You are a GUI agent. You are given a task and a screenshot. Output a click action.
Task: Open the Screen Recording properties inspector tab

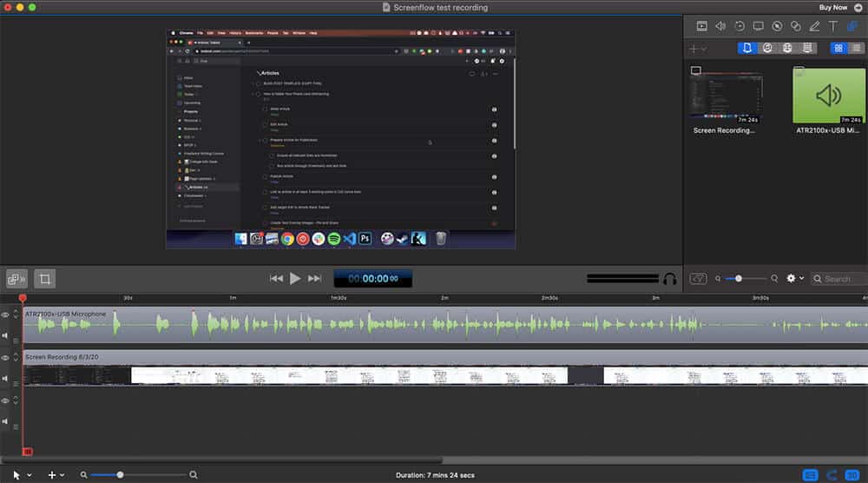tap(758, 26)
